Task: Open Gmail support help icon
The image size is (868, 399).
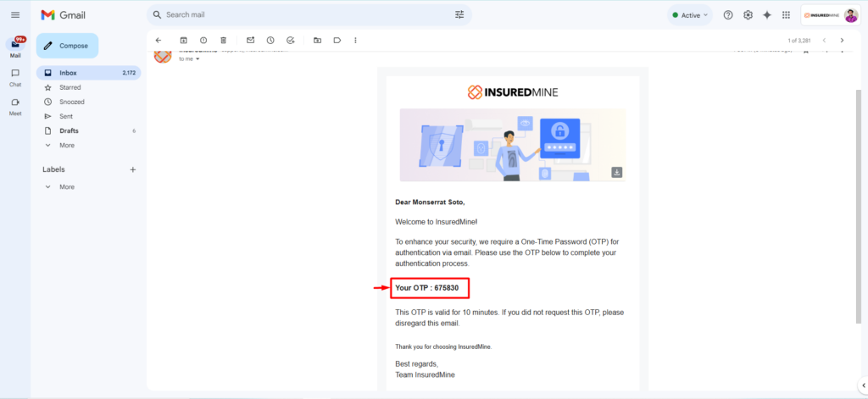Action: click(728, 15)
